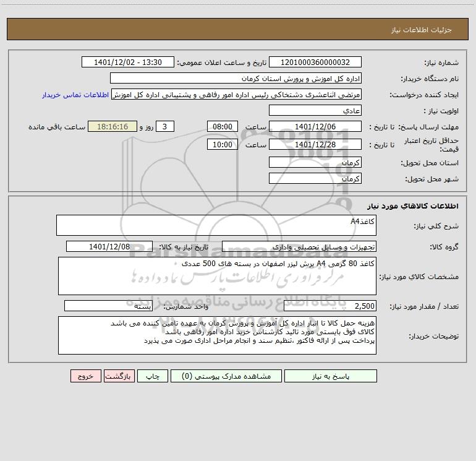Click the 'چاپ' print button

153,376
